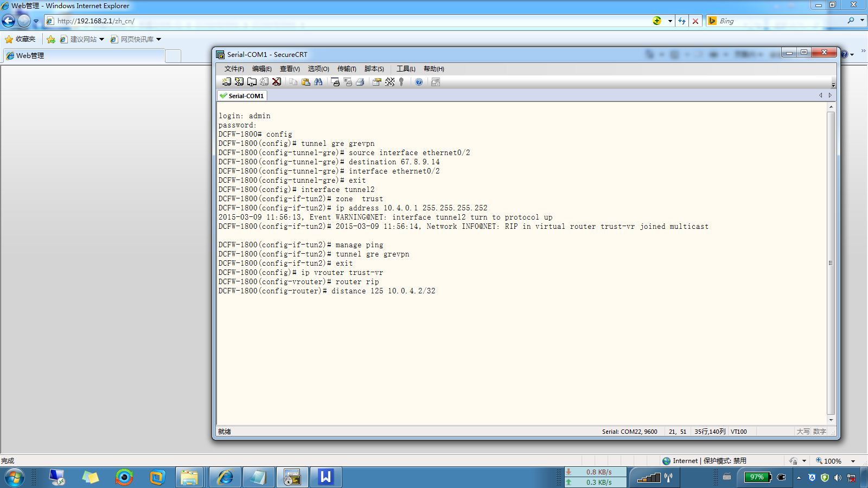Open Keymap Editor toolbar icon

(390, 82)
